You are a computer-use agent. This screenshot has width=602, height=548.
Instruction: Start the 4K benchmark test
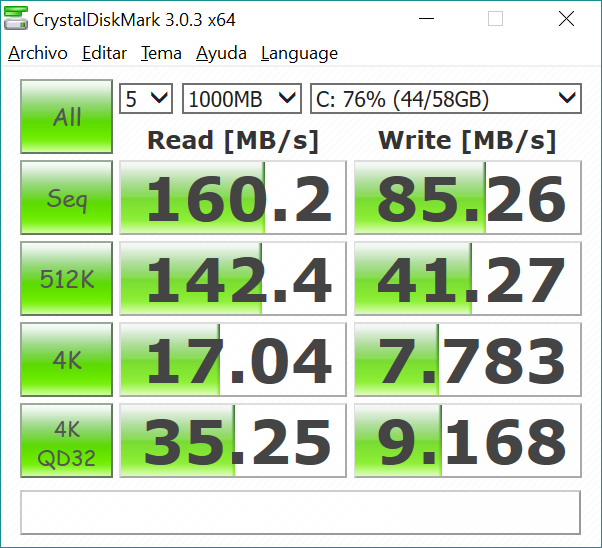(66, 360)
